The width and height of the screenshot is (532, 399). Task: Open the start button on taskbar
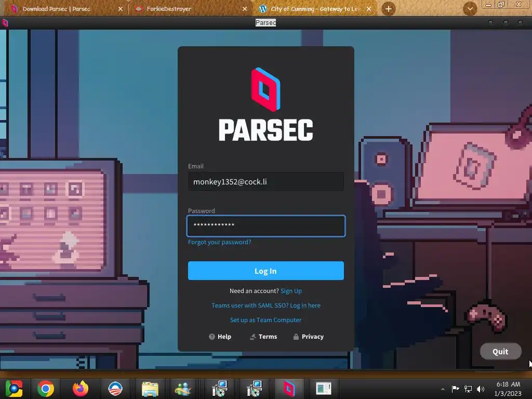click(x=14, y=389)
